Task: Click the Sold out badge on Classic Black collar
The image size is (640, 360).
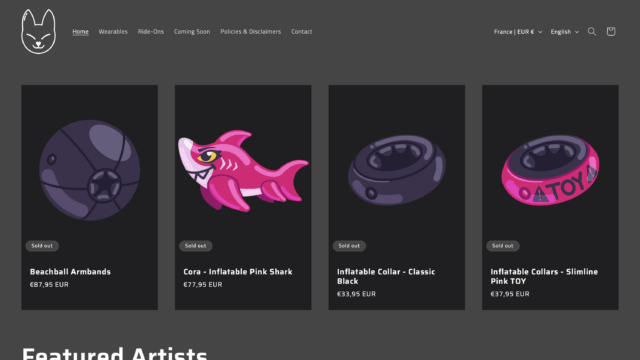Action: pos(349,246)
